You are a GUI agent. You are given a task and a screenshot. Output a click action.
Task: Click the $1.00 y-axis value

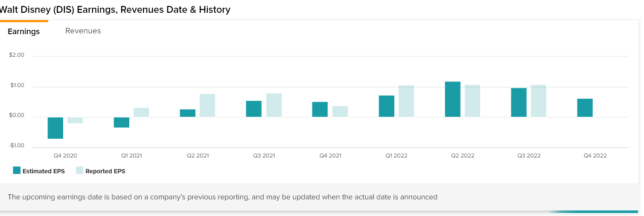click(17, 86)
